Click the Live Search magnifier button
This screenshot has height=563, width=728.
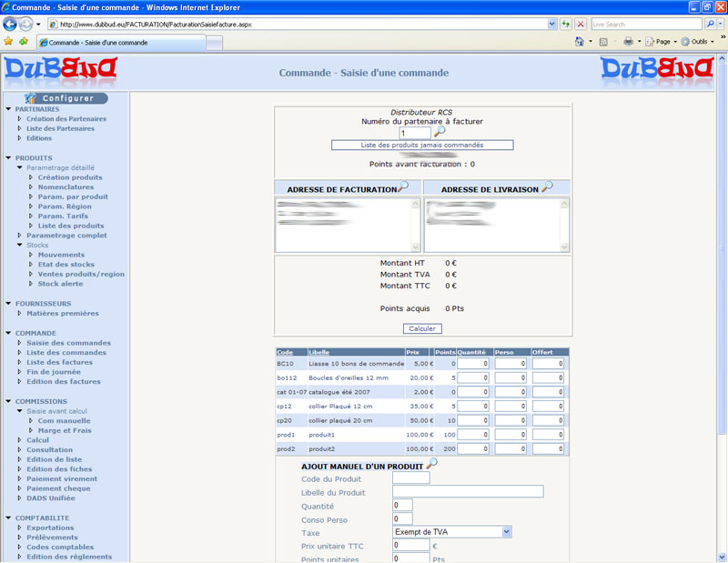pyautogui.click(x=711, y=24)
